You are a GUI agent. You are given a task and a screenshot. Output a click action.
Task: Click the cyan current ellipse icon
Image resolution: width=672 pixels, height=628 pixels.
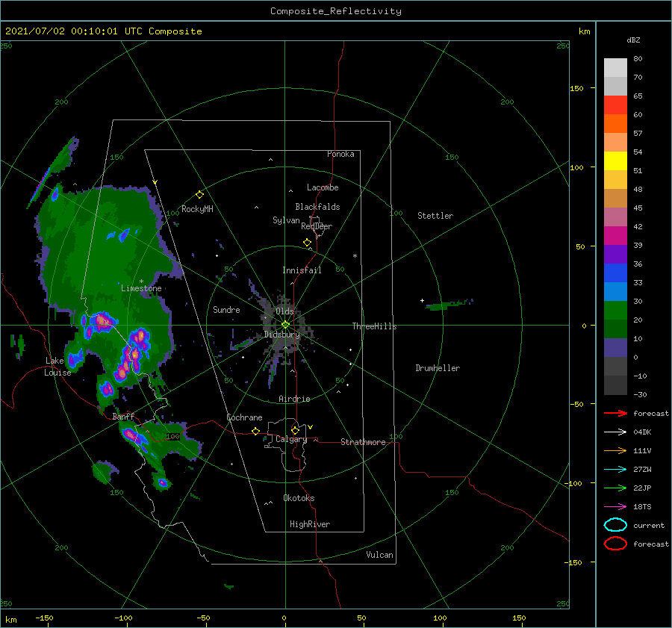click(x=615, y=525)
